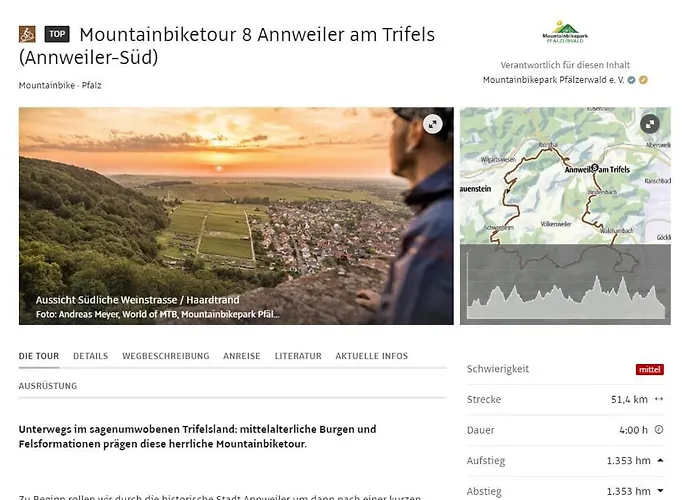Expand the sunset photo to fullscreen

tap(432, 124)
